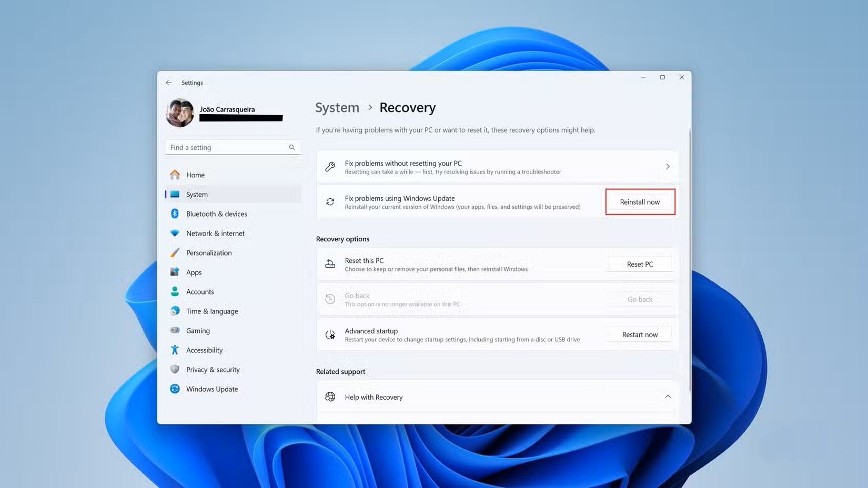The height and width of the screenshot is (488, 868).
Task: Select System in the sidebar
Action: (x=197, y=194)
